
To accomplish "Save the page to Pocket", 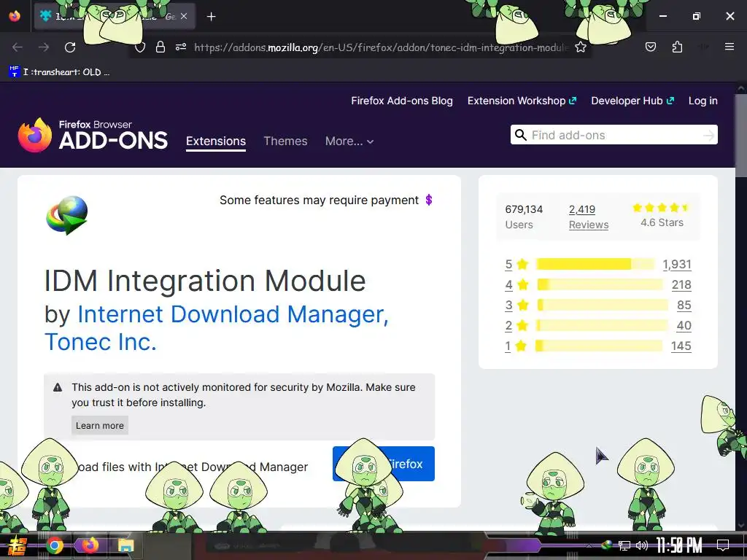I will click(650, 47).
